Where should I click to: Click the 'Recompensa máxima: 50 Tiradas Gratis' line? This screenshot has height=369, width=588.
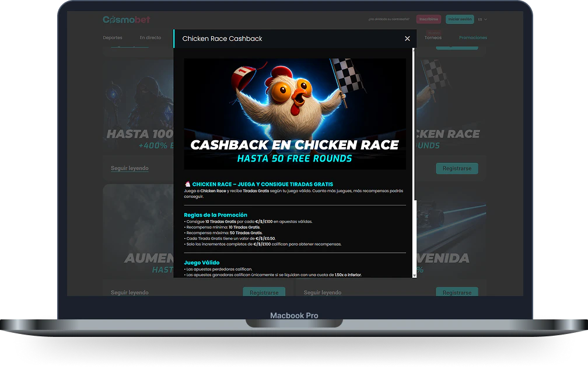pyautogui.click(x=223, y=233)
